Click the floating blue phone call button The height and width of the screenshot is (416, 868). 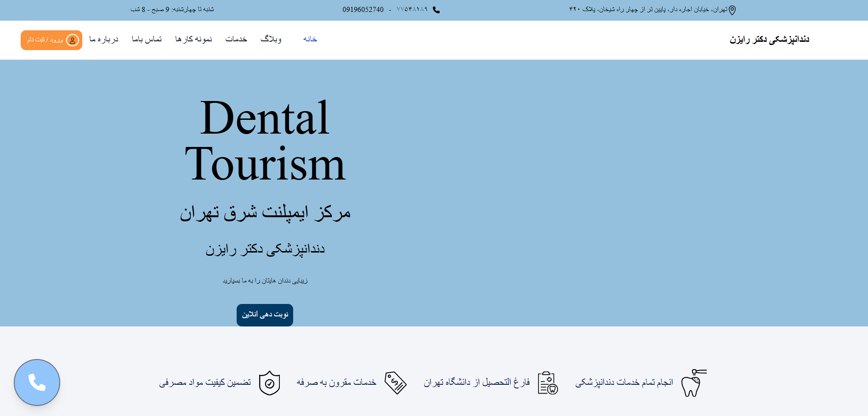(37, 382)
